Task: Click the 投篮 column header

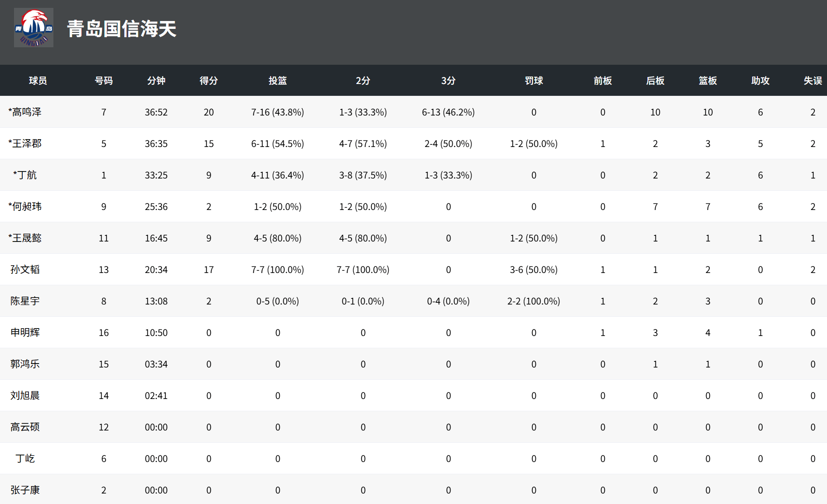Action: click(x=278, y=80)
